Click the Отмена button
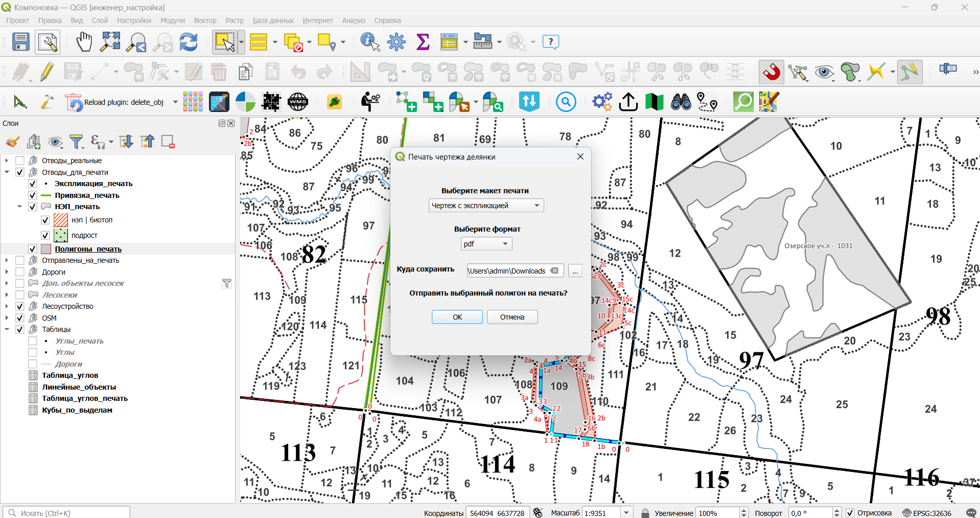The width and height of the screenshot is (980, 518). [x=512, y=317]
